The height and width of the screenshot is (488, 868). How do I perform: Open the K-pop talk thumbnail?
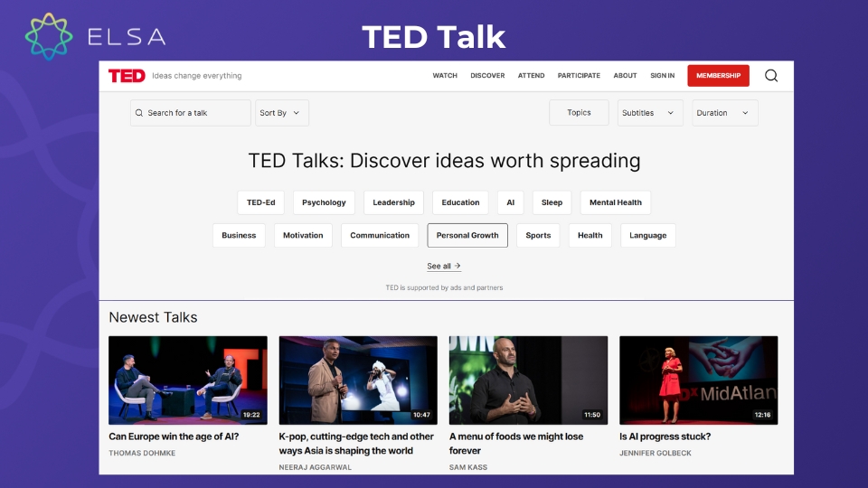358,380
